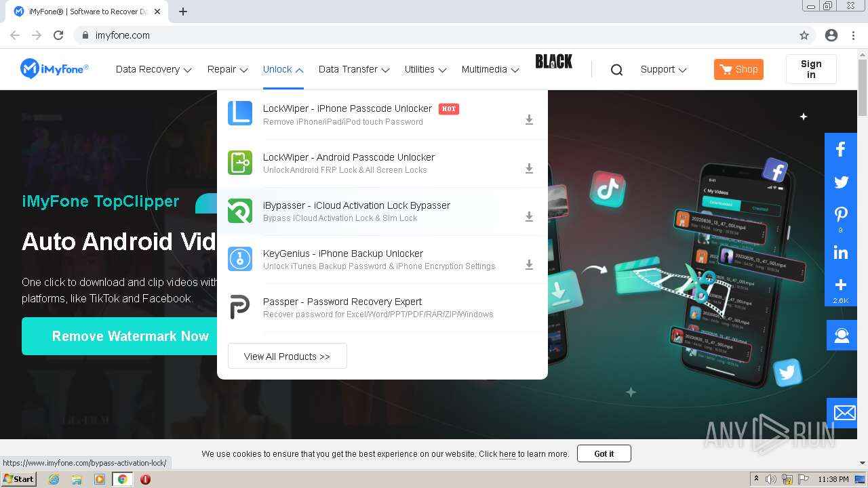
Task: Go back to previous page
Action: pos(15,35)
